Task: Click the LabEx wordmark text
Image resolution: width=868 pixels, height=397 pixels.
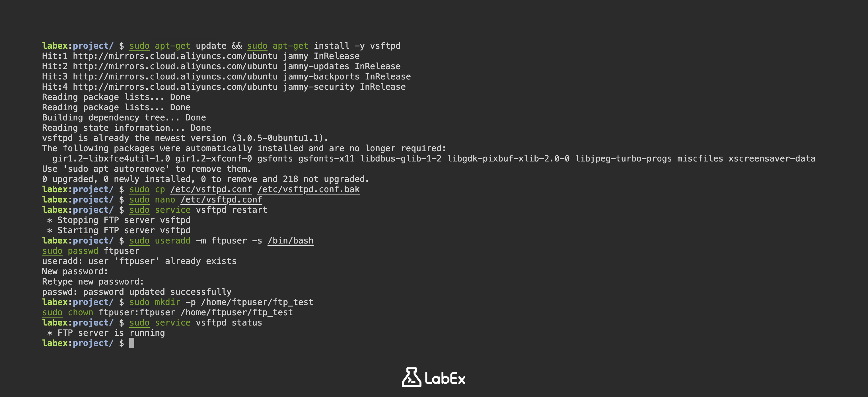Action: 445,378
